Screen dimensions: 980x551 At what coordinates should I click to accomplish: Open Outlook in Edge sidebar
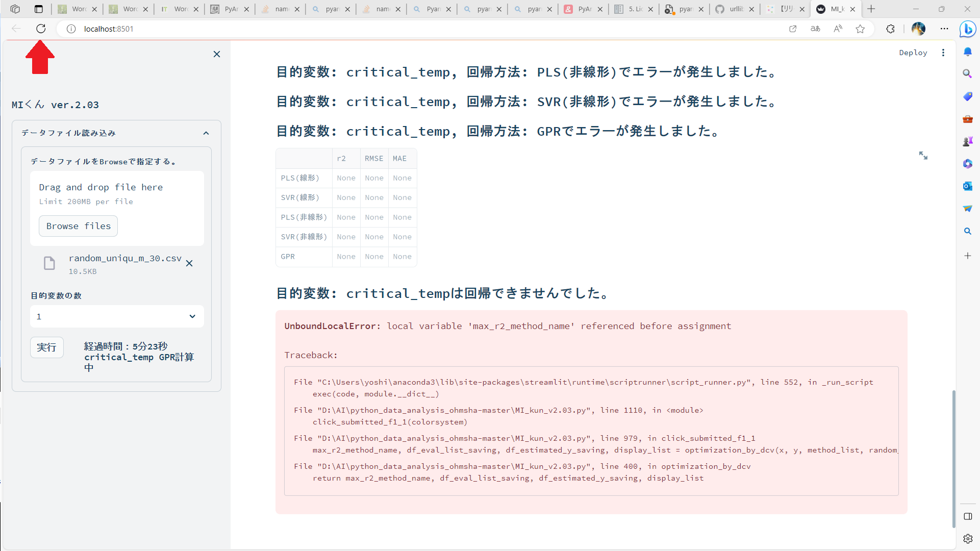click(967, 186)
